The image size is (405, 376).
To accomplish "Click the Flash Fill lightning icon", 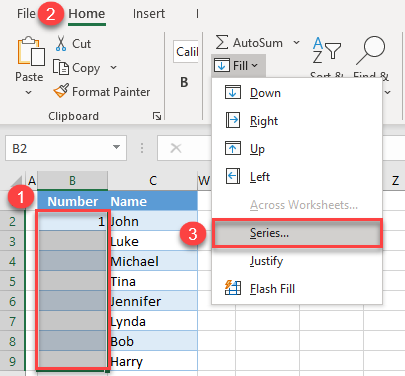I will tap(233, 288).
